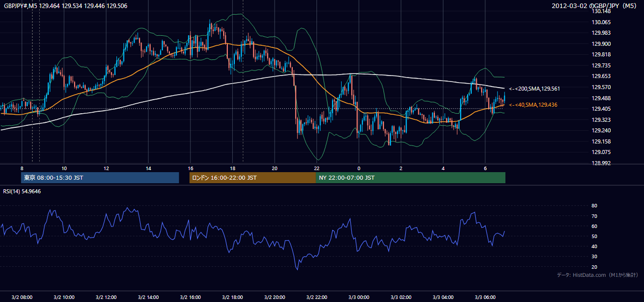The height and width of the screenshot is (302, 644).
Task: Click RSI axis level 50
Action: pyautogui.click(x=594, y=236)
